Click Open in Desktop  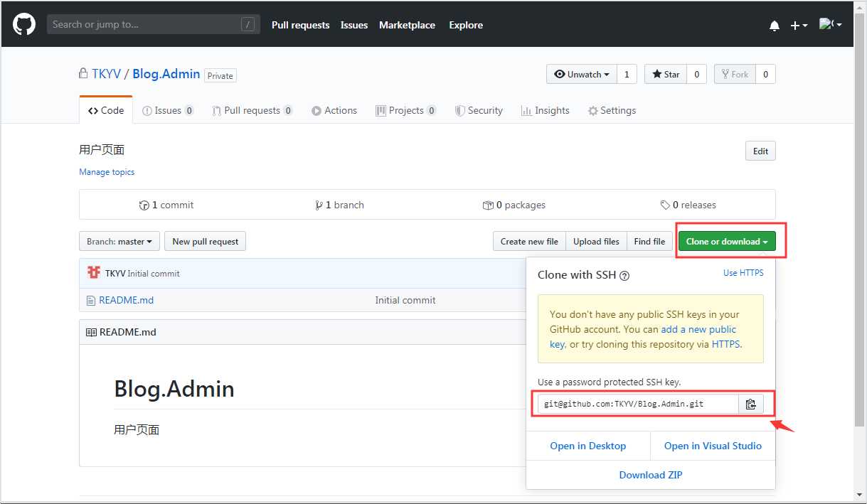pyautogui.click(x=588, y=446)
